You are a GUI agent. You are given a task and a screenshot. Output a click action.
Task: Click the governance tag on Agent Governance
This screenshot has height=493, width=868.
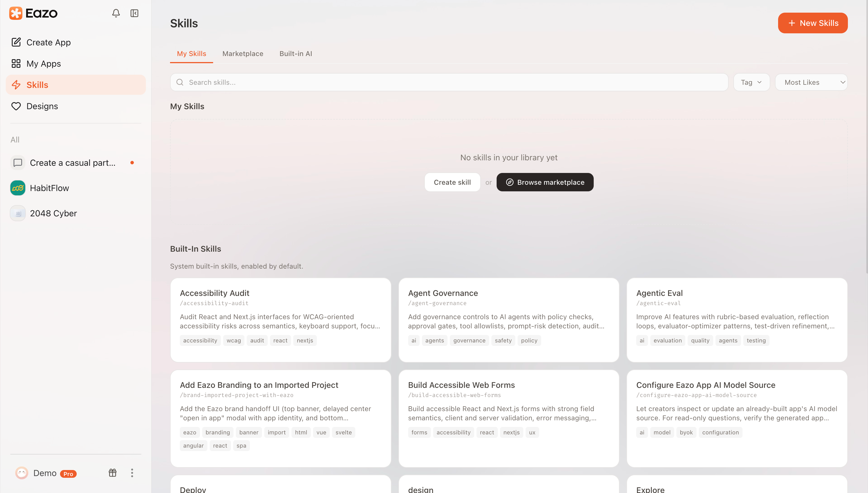tap(469, 340)
